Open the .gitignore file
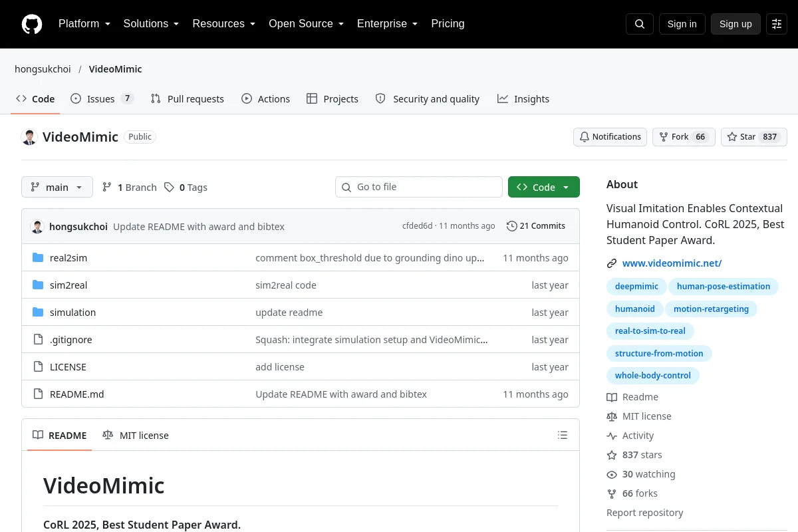 [71, 340]
